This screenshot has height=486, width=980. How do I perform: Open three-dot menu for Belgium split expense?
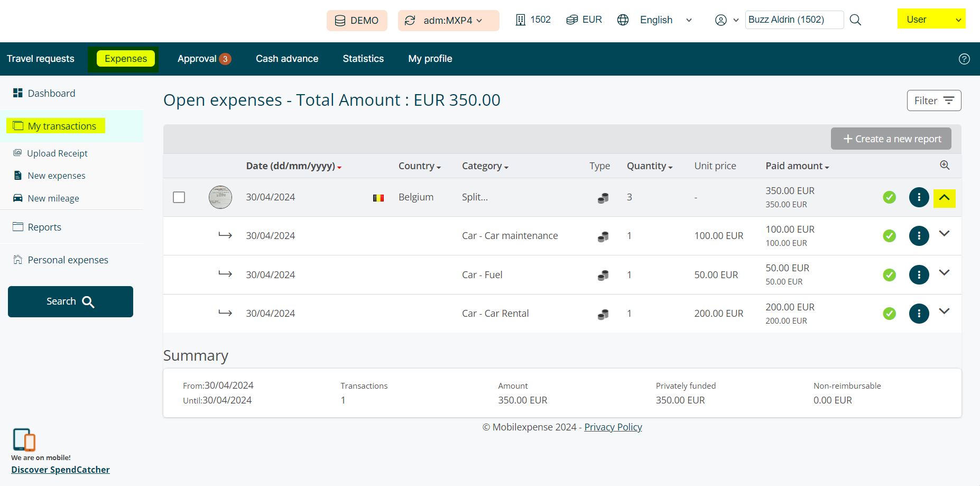pos(919,197)
